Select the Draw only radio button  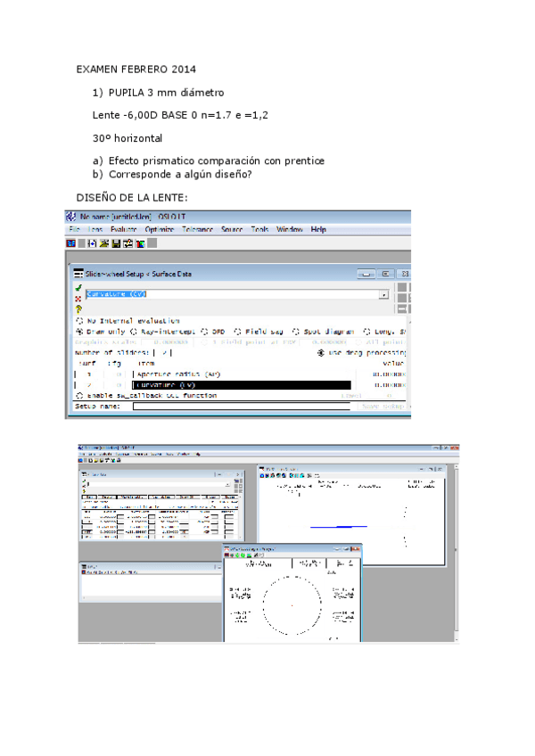pyautogui.click(x=79, y=332)
